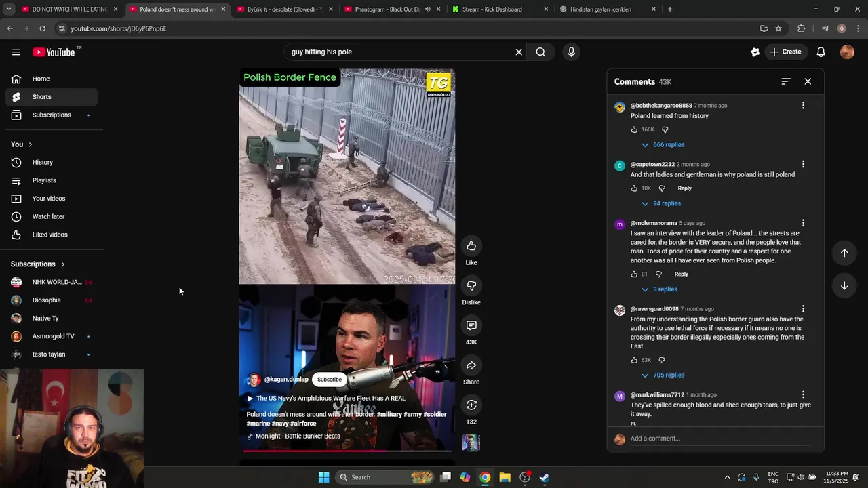Subscribe to @kagan.dunlap

pos(330,380)
